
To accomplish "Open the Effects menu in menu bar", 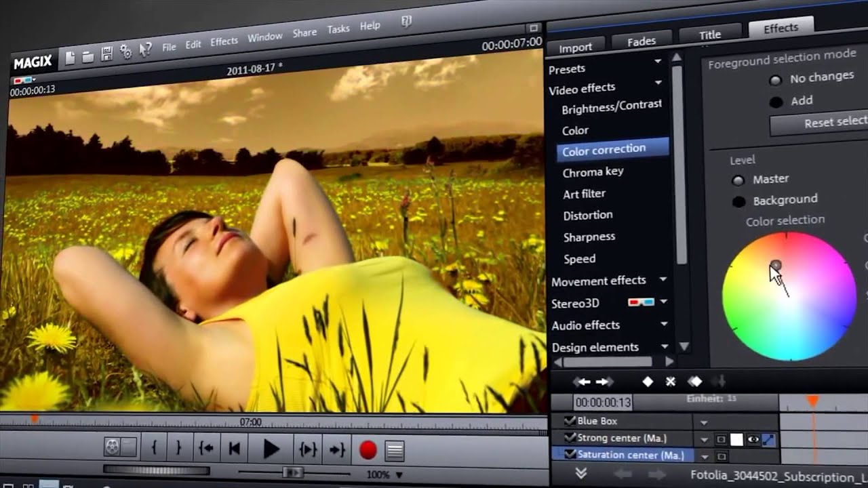I will pyautogui.click(x=224, y=42).
